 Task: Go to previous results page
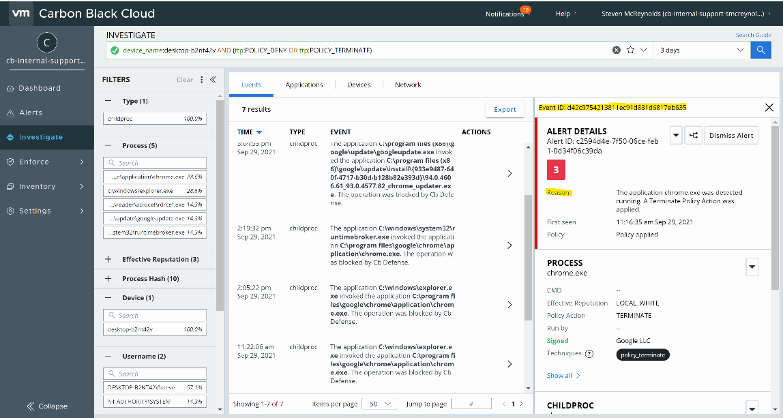coord(504,404)
